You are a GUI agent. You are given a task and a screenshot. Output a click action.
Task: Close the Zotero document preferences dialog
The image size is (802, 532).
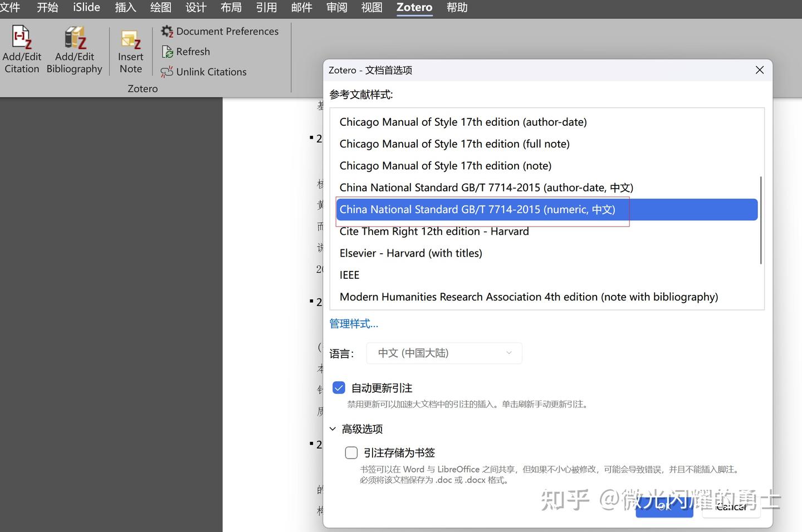759,70
